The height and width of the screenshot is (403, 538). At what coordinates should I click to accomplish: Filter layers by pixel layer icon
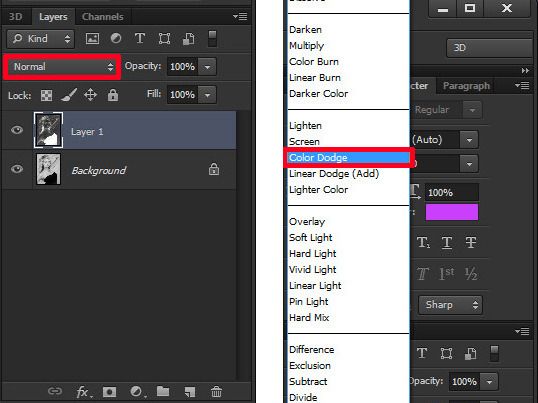click(92, 38)
